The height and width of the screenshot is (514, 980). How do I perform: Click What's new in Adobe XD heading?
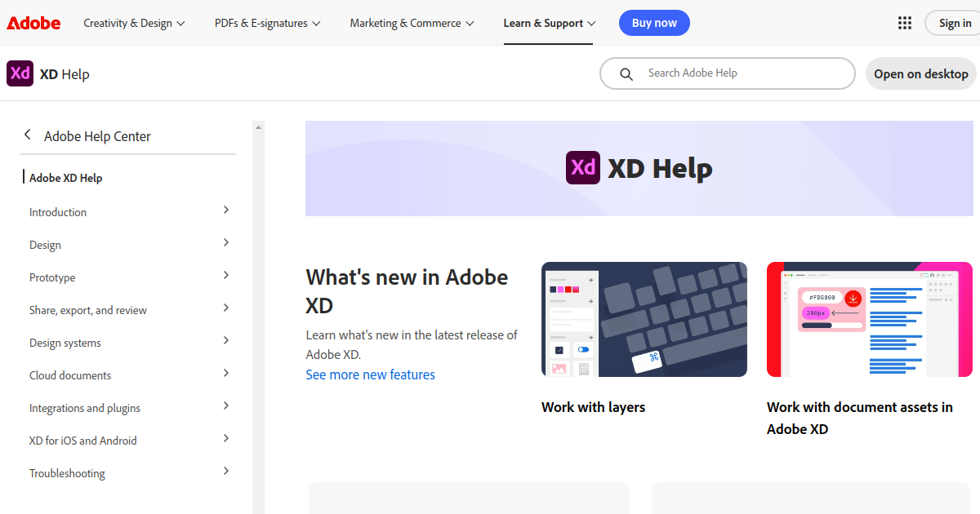[x=407, y=290]
